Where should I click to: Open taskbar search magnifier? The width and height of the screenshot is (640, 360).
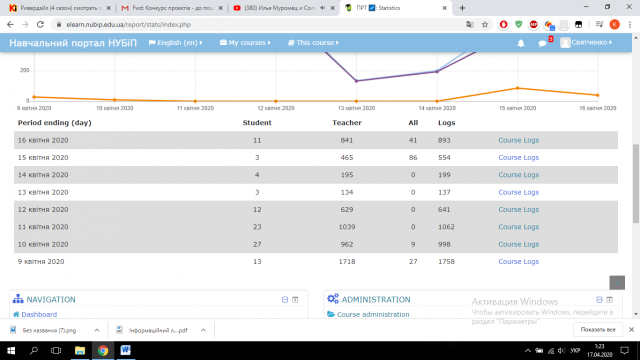pyautogui.click(x=34, y=351)
